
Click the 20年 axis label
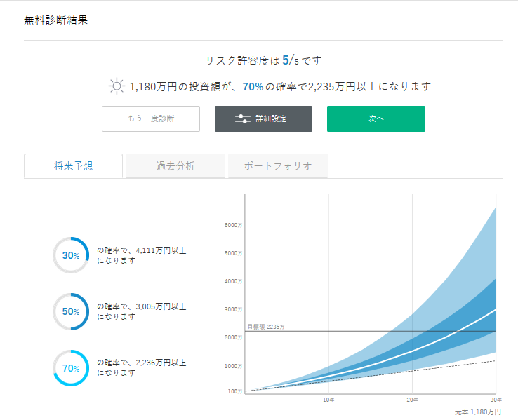412,400
